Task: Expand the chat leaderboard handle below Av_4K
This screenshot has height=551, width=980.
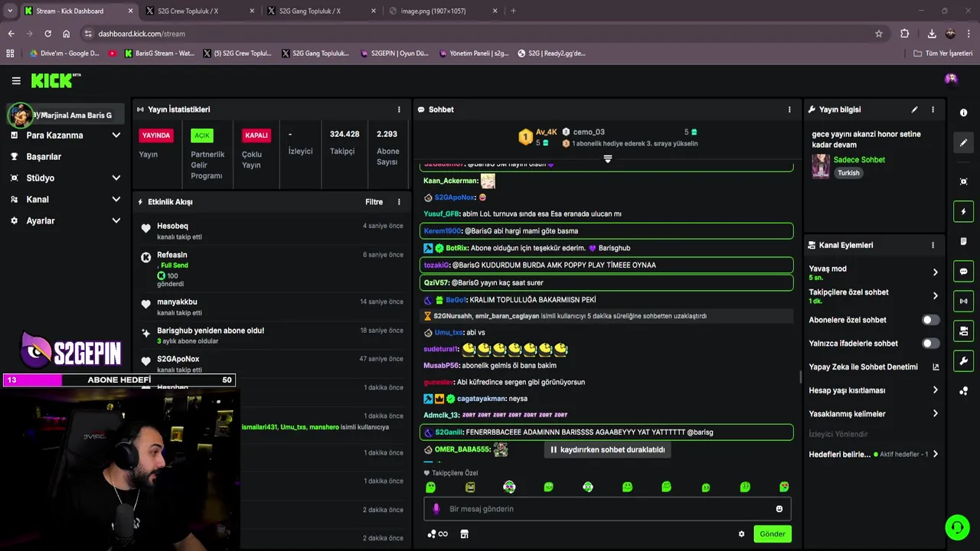Action: tap(607, 159)
